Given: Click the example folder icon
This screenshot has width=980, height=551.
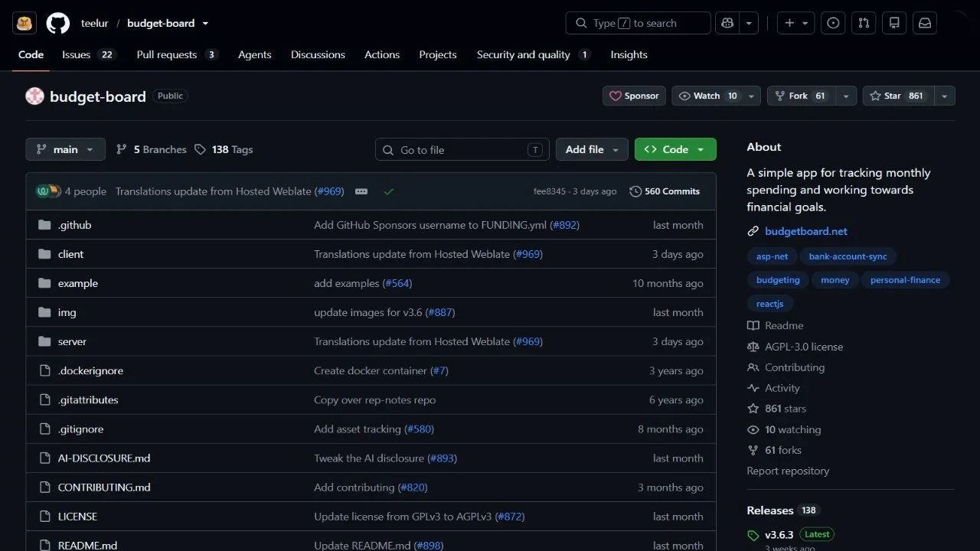Looking at the screenshot, I should 44,283.
